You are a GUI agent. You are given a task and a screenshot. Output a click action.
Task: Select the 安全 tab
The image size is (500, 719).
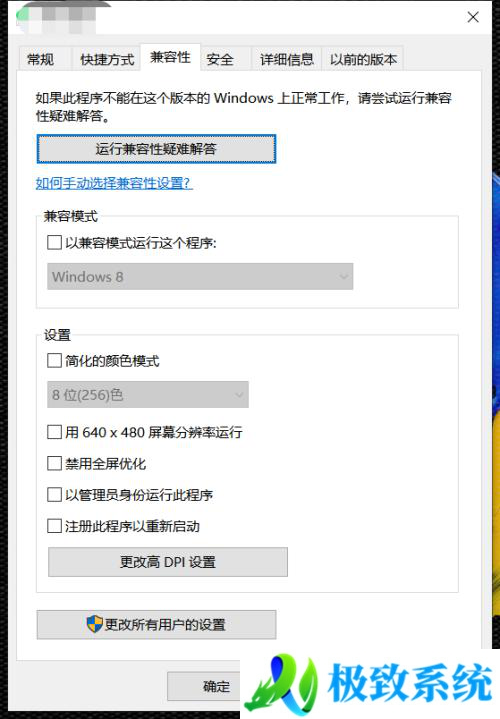click(220, 59)
